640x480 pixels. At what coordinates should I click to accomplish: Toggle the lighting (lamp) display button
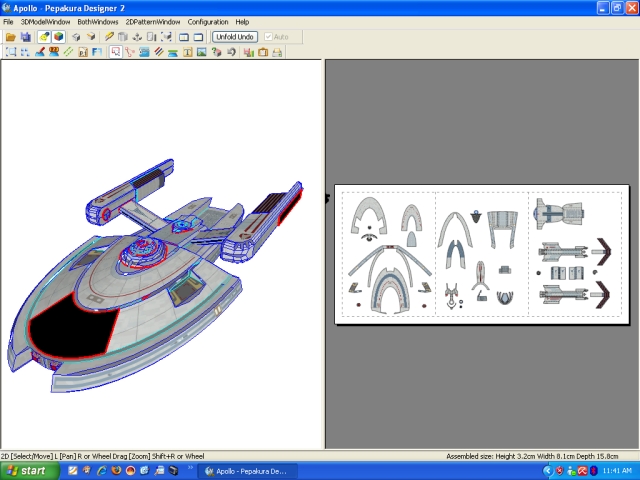point(44,37)
